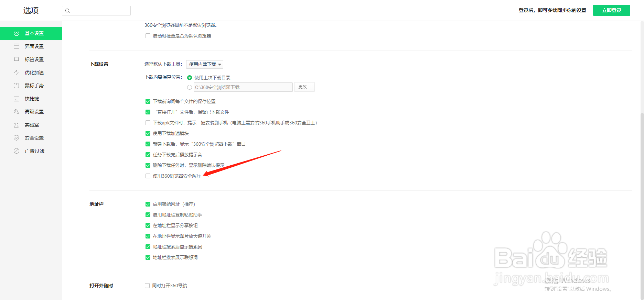Click 选项 page title
This screenshot has height=300, width=644.
[31, 11]
